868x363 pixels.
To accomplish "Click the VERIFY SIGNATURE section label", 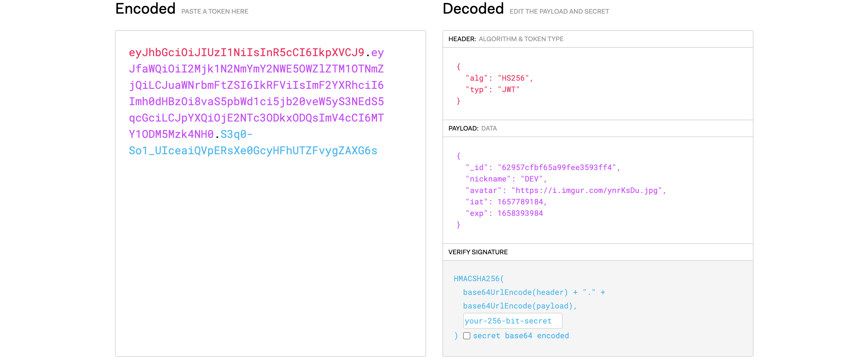I will pyautogui.click(x=478, y=252).
